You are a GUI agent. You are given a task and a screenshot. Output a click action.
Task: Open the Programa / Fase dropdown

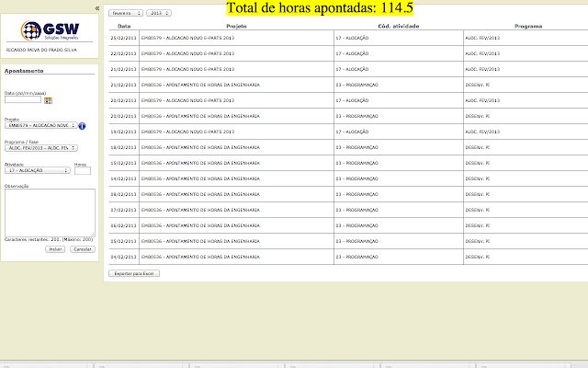click(40, 148)
